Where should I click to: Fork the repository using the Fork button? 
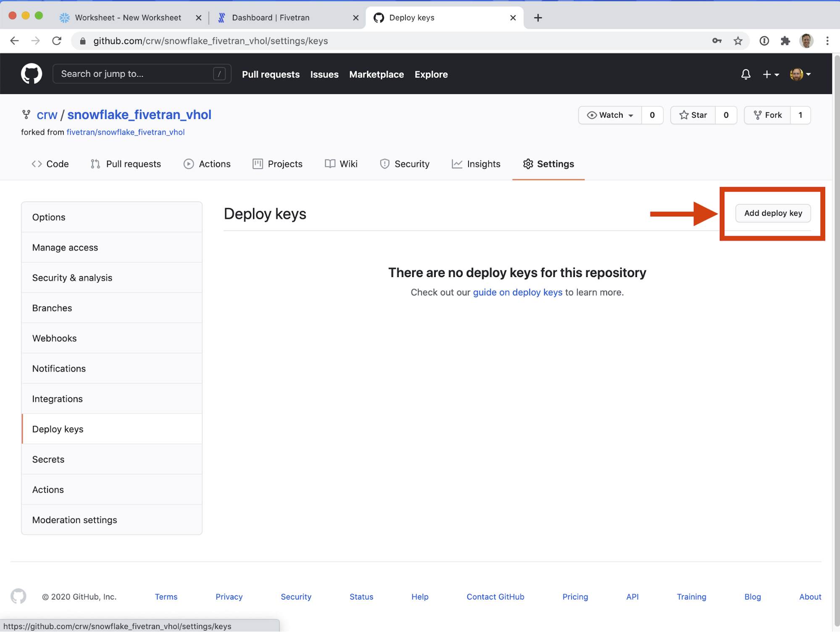(x=767, y=115)
